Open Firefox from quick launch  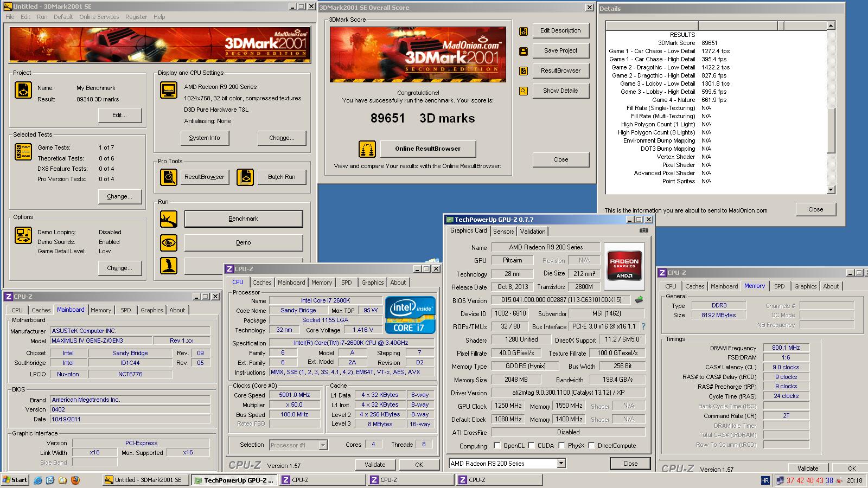point(75,480)
